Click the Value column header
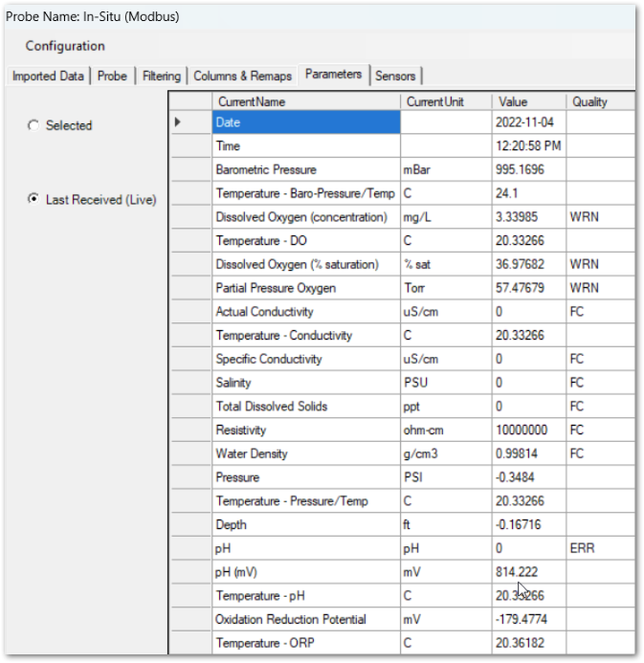Viewport: 644px width, 663px height. (528, 101)
